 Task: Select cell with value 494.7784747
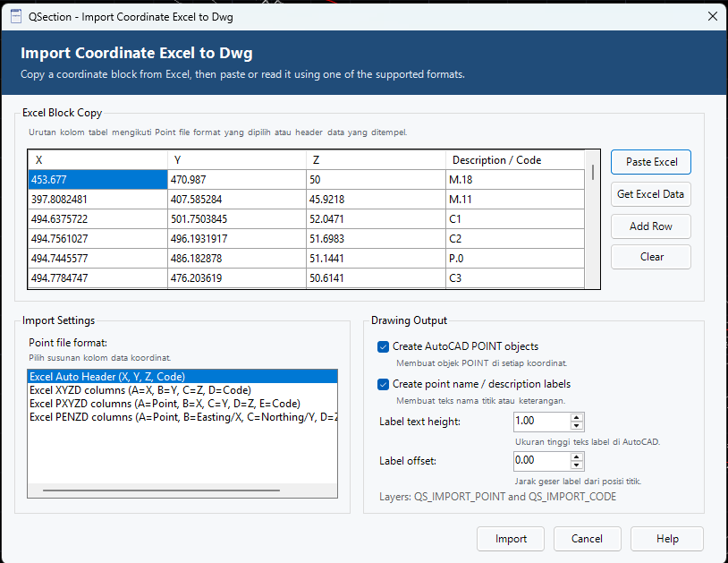[x=97, y=277]
